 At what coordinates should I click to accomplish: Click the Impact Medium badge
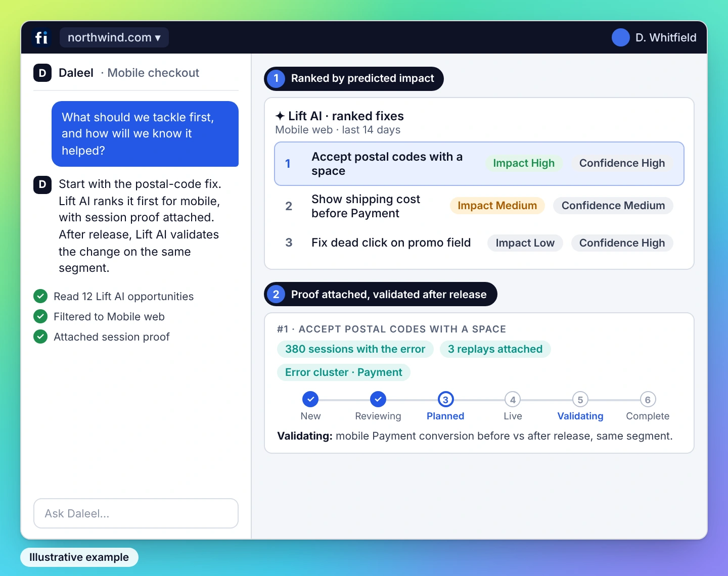(497, 206)
